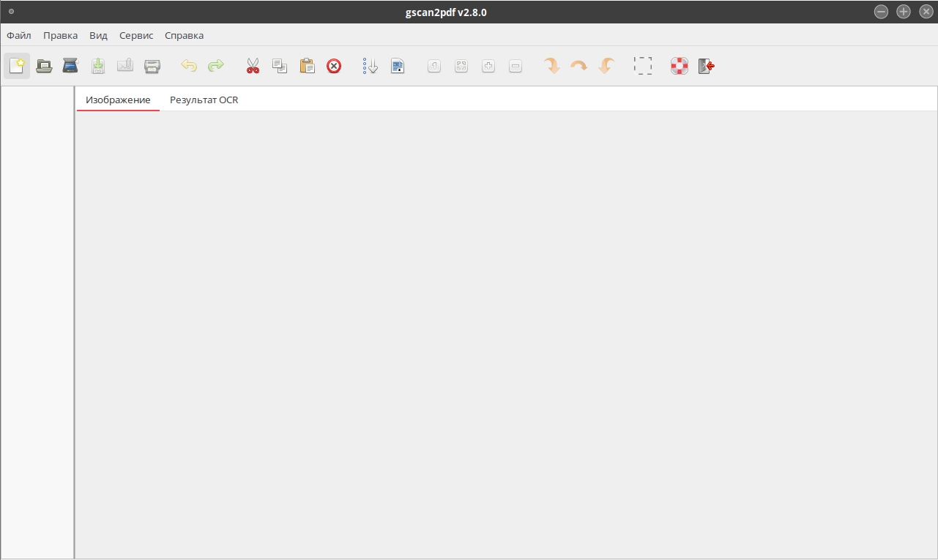Click the dashed rectangle crop selection icon
This screenshot has height=560, width=938.
coord(643,66)
